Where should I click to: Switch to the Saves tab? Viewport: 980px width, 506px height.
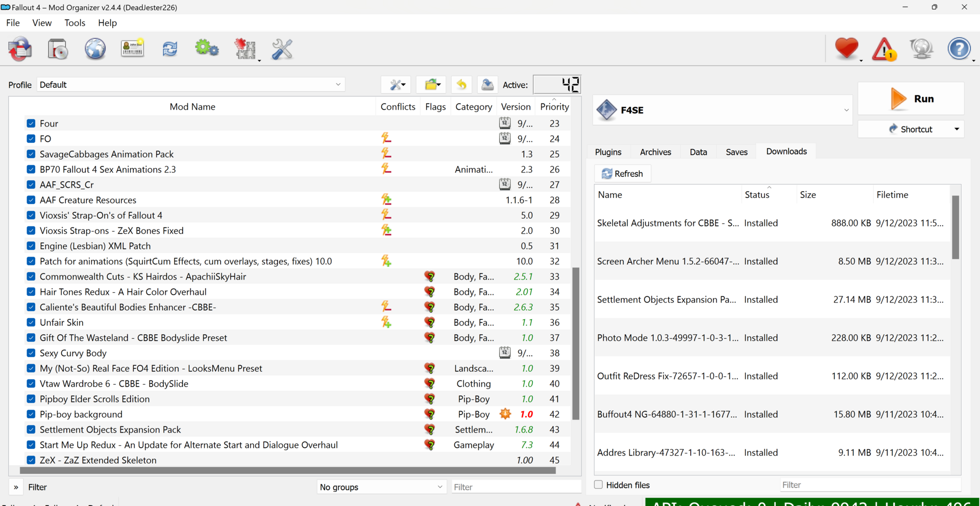(737, 152)
